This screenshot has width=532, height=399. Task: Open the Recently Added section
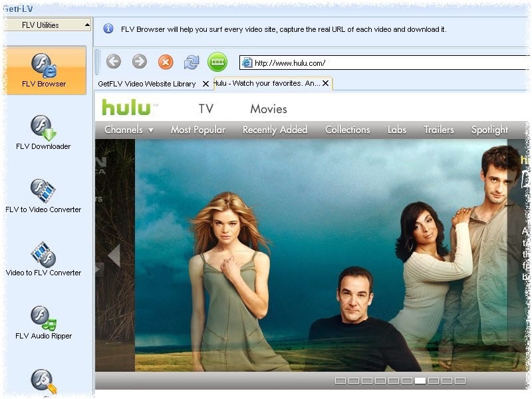(275, 130)
